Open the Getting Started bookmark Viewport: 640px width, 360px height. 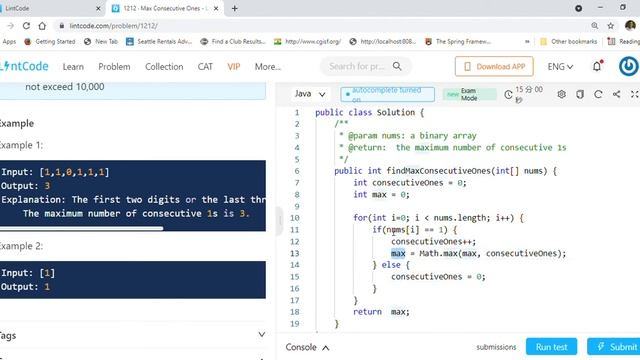pyautogui.click(x=50, y=41)
